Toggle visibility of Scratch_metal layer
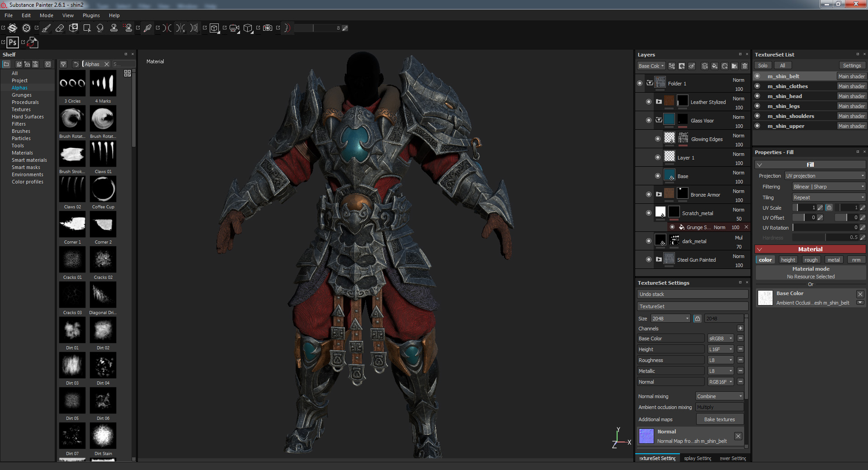868x470 pixels. coord(649,213)
